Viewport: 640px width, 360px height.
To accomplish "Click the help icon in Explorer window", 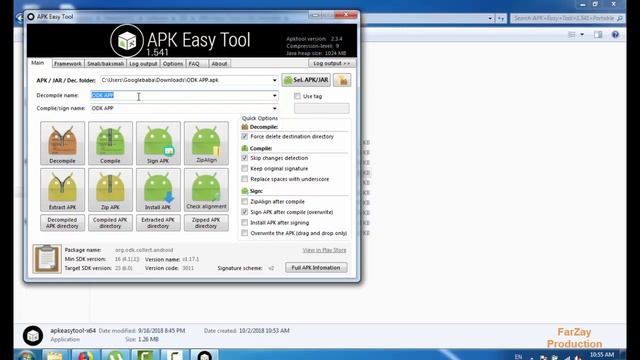I will click(x=616, y=35).
